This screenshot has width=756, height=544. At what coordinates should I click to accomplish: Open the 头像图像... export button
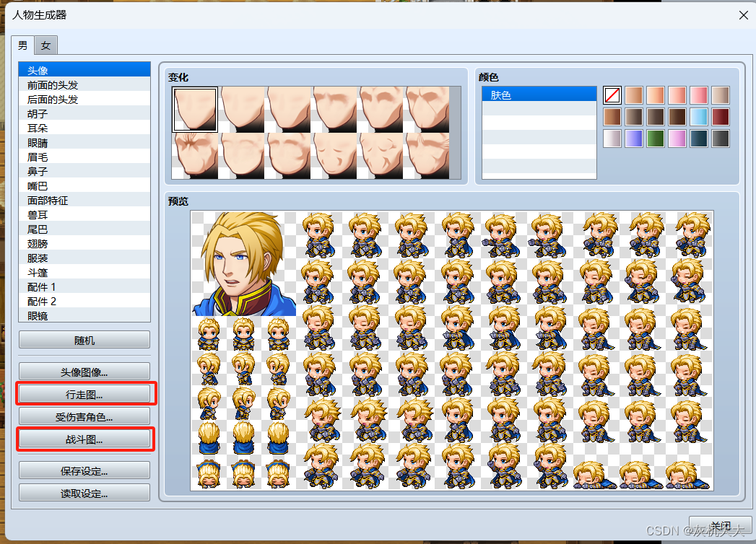pyautogui.click(x=84, y=372)
